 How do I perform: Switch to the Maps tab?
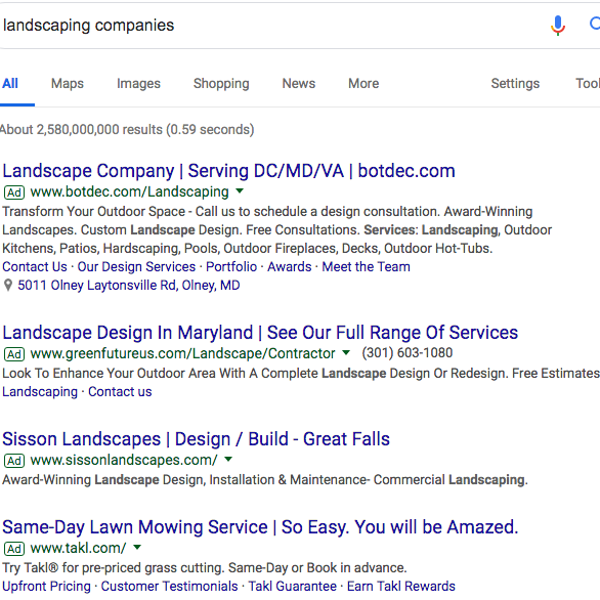(x=67, y=83)
